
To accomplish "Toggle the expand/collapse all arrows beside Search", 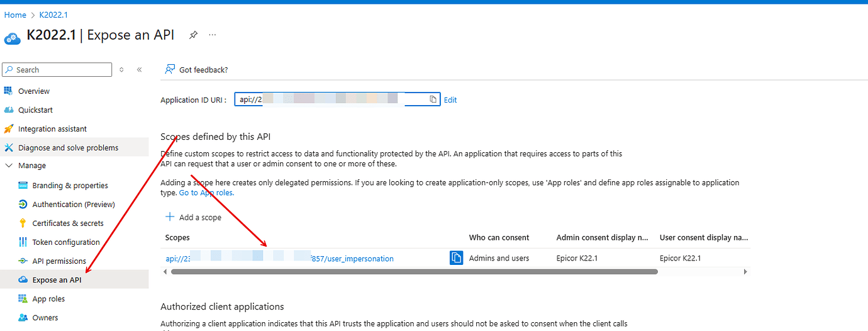I will tap(121, 70).
